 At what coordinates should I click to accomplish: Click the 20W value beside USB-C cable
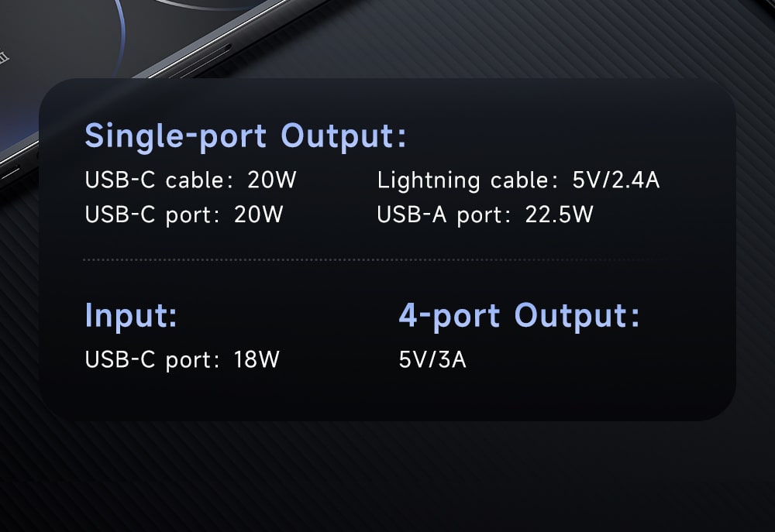click(272, 180)
